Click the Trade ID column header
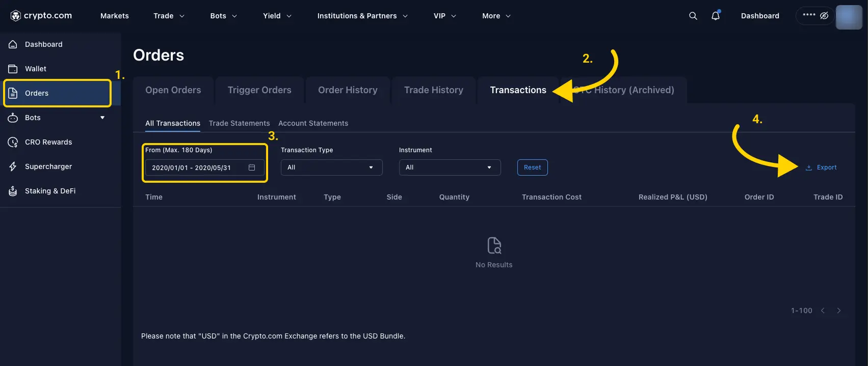868x366 pixels. click(828, 197)
